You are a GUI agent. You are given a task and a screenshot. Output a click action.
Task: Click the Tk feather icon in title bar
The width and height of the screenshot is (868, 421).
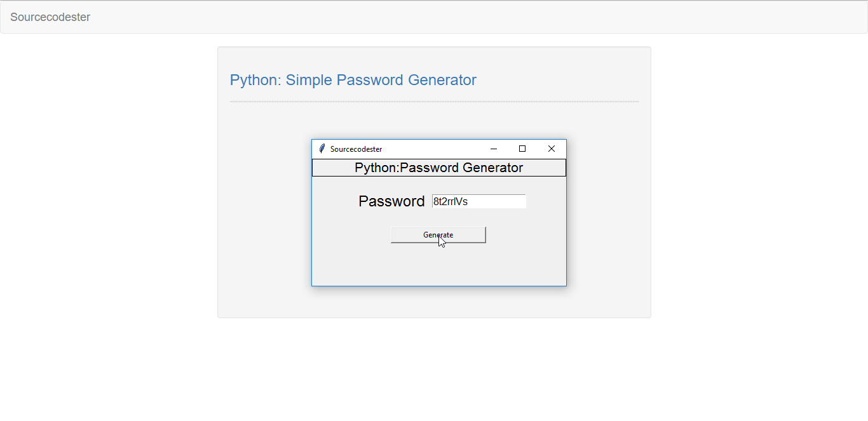coord(322,149)
